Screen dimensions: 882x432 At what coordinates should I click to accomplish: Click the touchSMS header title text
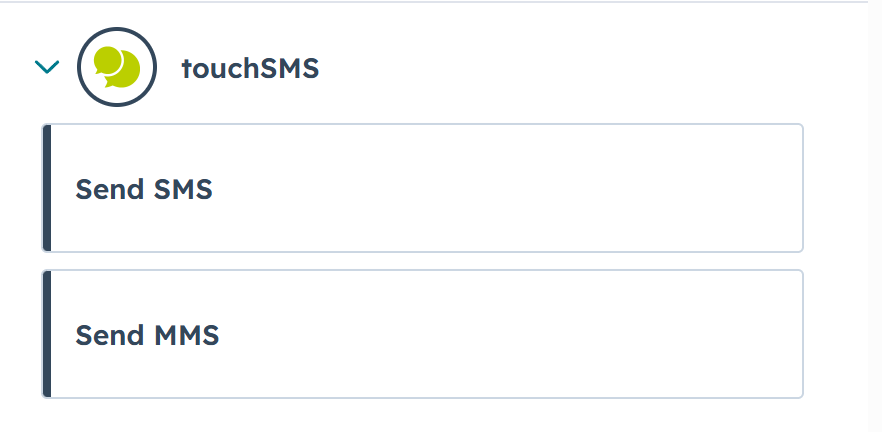pyautogui.click(x=250, y=68)
